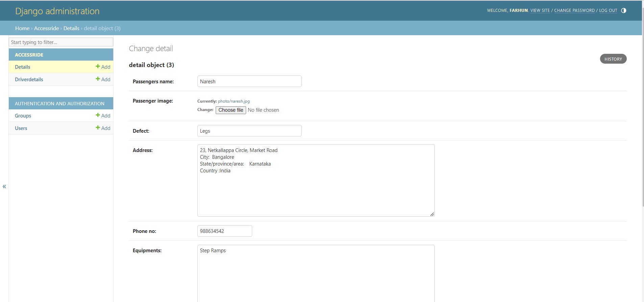The image size is (644, 302).
Task: Click the plus Add next to Driverdetails
Action: coord(103,79)
